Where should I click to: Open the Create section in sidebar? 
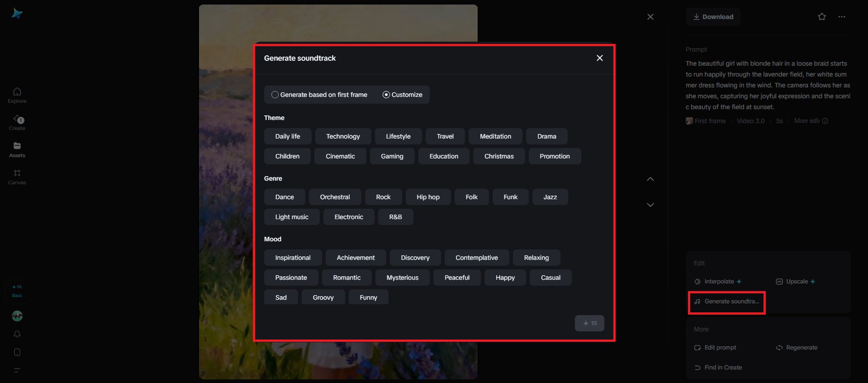click(17, 123)
